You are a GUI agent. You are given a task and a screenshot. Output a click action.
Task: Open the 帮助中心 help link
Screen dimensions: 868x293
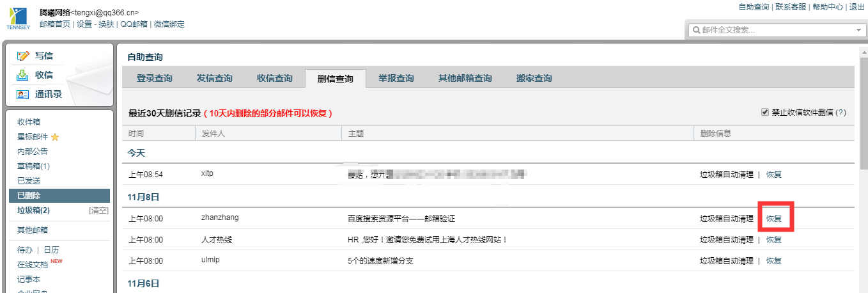coord(828,7)
